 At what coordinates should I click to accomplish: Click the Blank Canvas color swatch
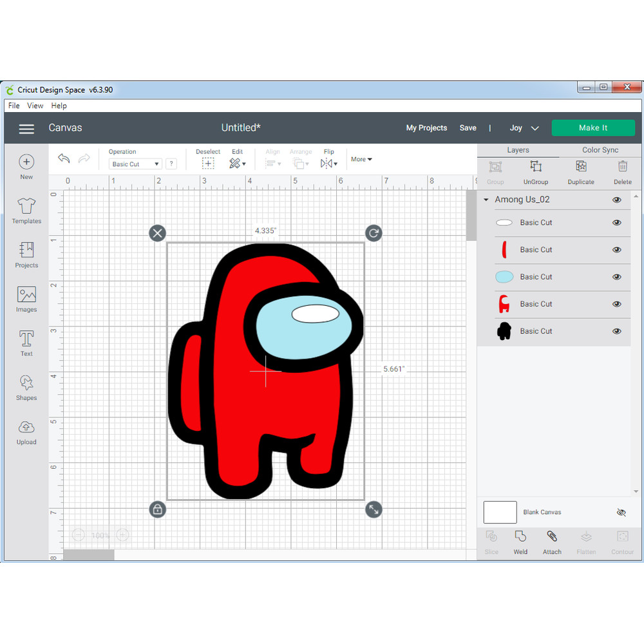(x=500, y=513)
